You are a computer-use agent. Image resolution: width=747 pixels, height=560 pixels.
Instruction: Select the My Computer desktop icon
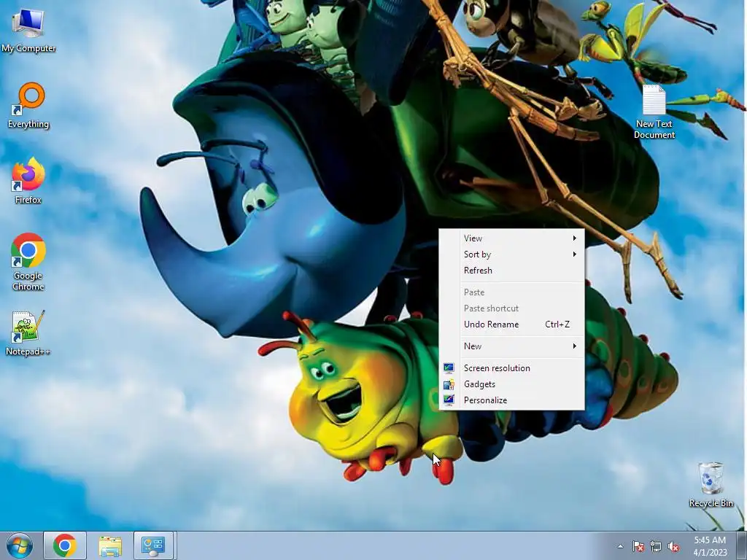click(28, 31)
